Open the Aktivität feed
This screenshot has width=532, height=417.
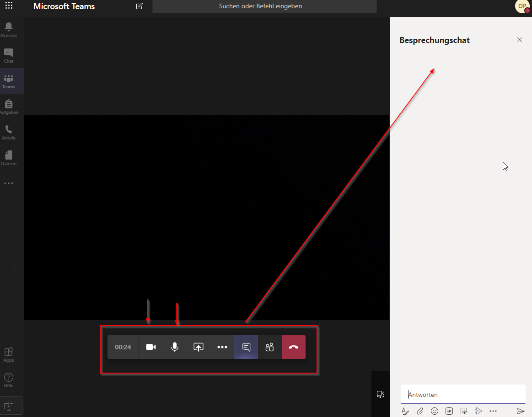click(x=9, y=30)
